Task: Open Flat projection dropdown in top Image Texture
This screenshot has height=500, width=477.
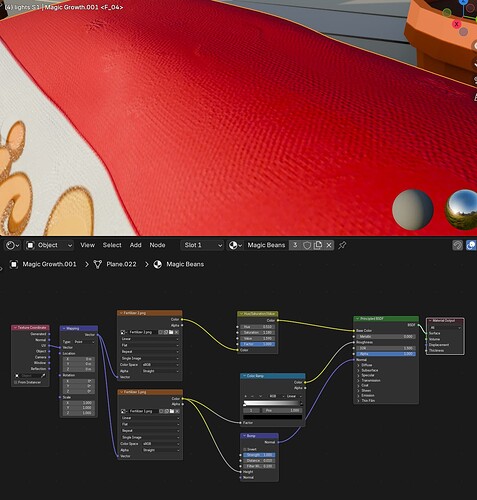Action: pyautogui.click(x=149, y=345)
